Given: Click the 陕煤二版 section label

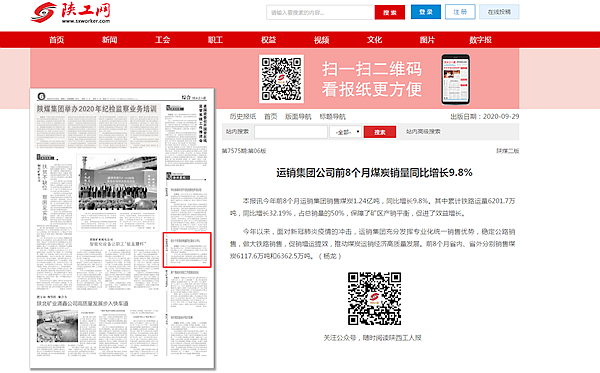Looking at the screenshot, I should pos(508,151).
